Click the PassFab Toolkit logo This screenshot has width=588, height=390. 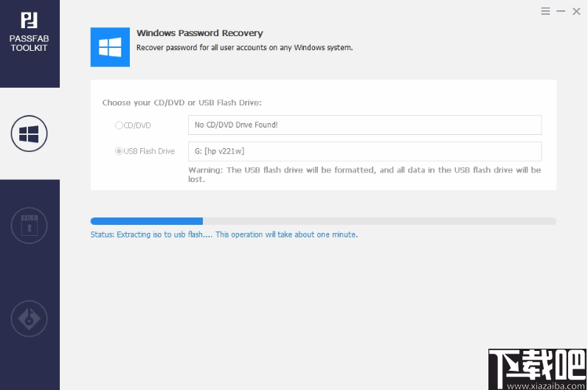point(30,32)
